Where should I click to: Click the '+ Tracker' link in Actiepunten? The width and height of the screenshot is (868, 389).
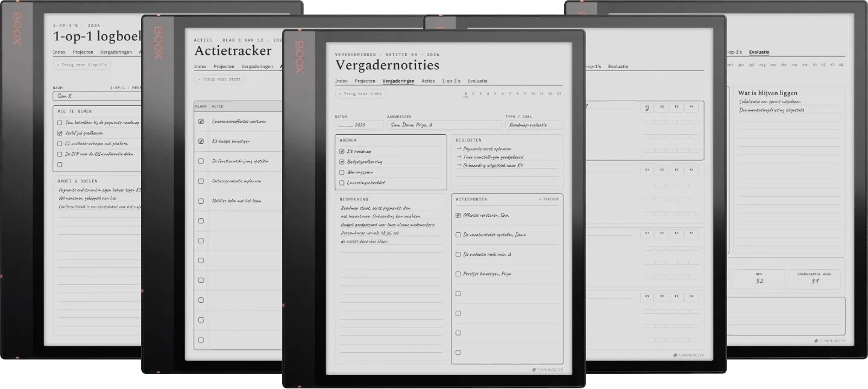(549, 199)
